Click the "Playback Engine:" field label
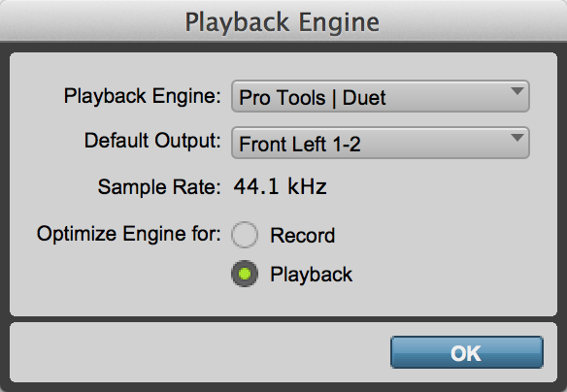 [x=143, y=96]
